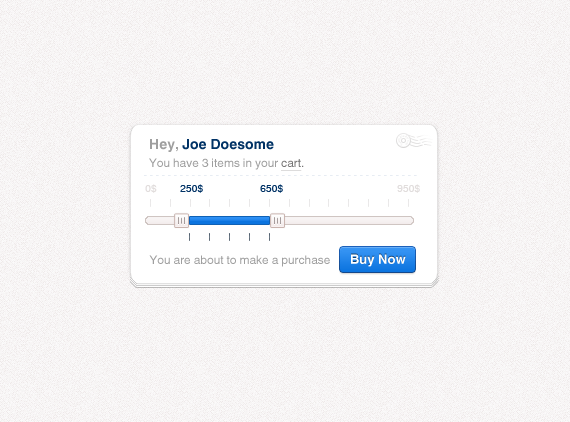
Task: Grab the left slider handle near 250$
Action: (181, 221)
